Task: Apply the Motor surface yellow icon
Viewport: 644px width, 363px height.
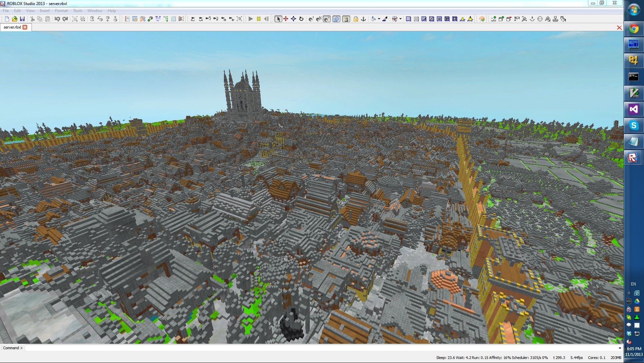Action: point(470,19)
